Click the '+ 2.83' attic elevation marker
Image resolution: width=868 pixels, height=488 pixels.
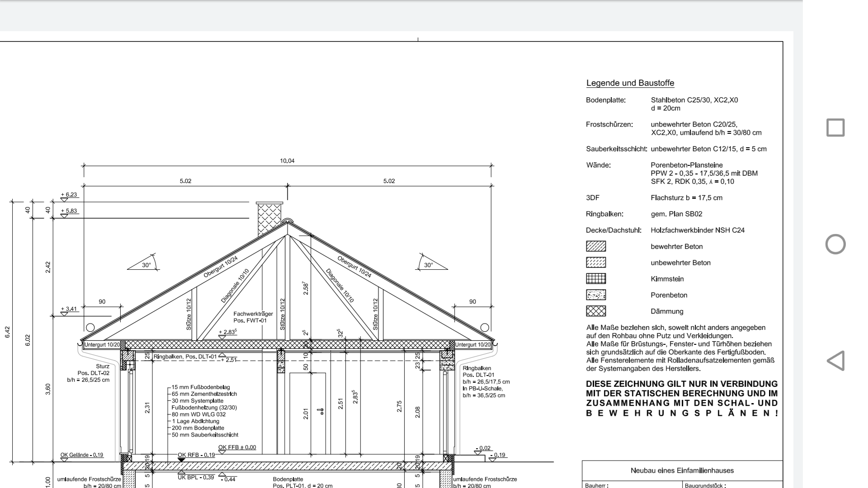tap(228, 333)
